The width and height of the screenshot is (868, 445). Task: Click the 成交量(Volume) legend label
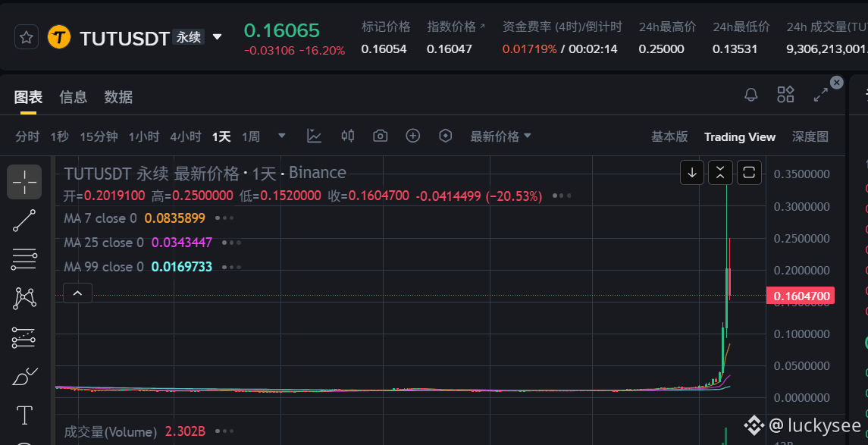pyautogui.click(x=111, y=431)
